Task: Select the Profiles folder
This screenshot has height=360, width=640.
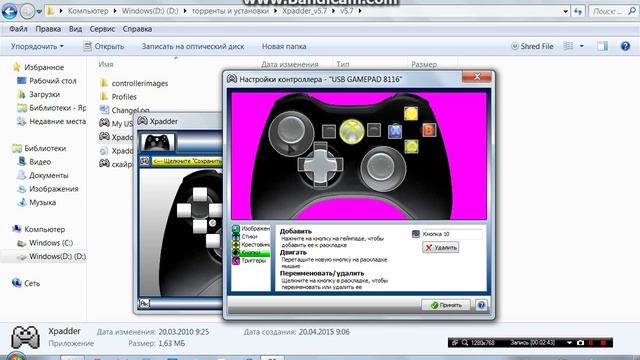Action: [x=124, y=97]
